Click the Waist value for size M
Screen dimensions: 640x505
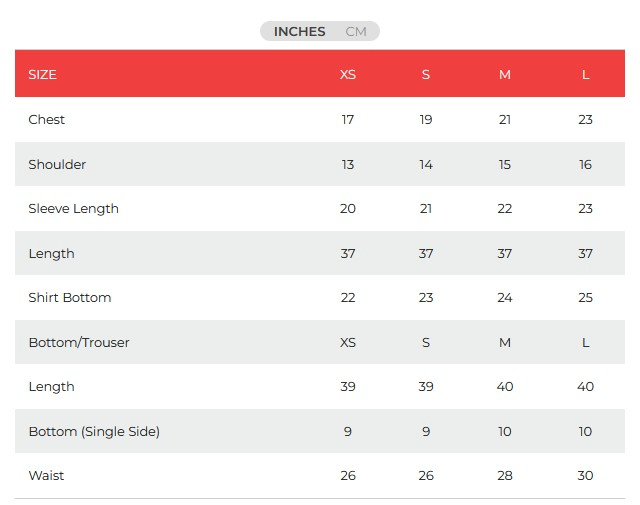point(505,476)
